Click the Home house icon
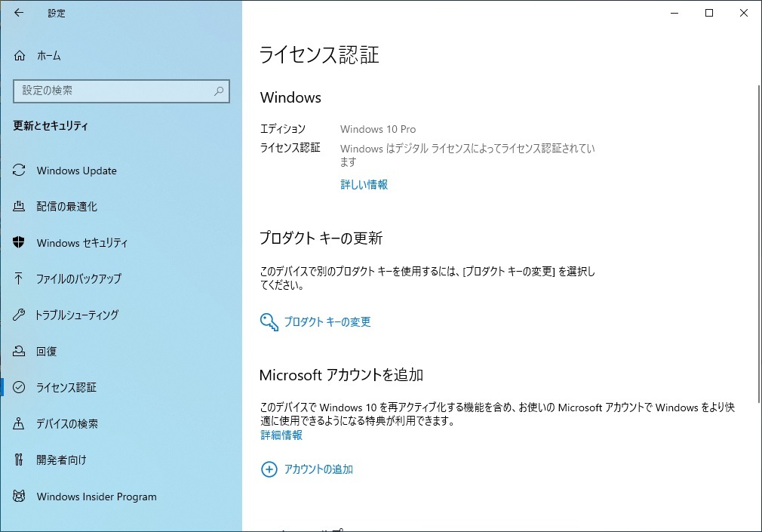This screenshot has height=532, width=762. [20, 55]
